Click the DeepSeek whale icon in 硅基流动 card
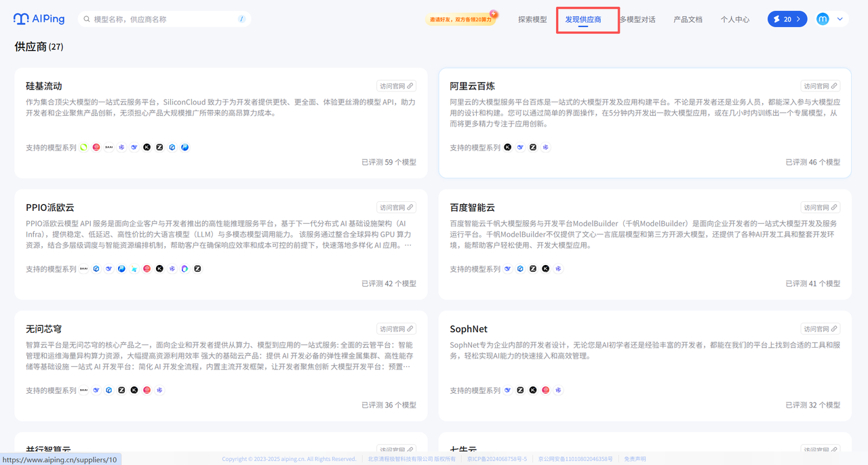 click(134, 147)
